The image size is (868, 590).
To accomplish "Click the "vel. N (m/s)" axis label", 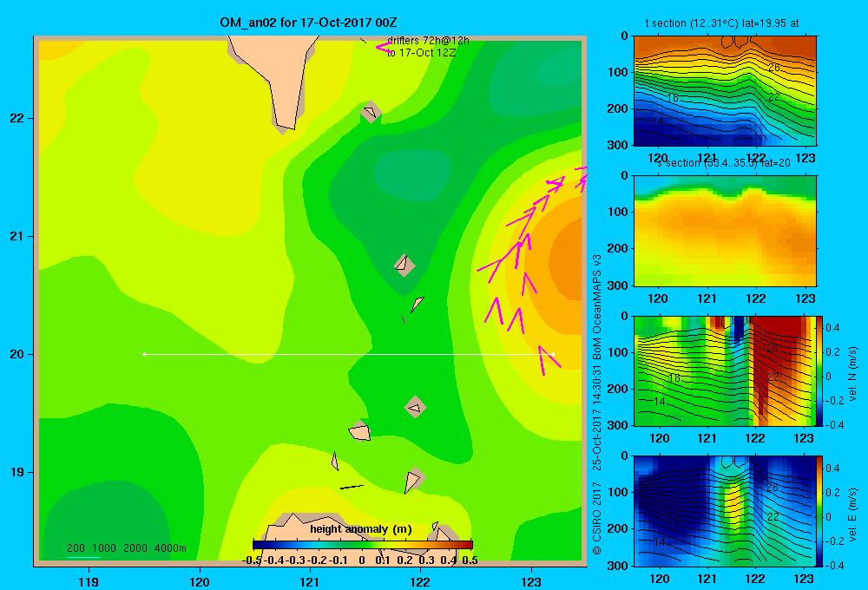I will coord(853,374).
